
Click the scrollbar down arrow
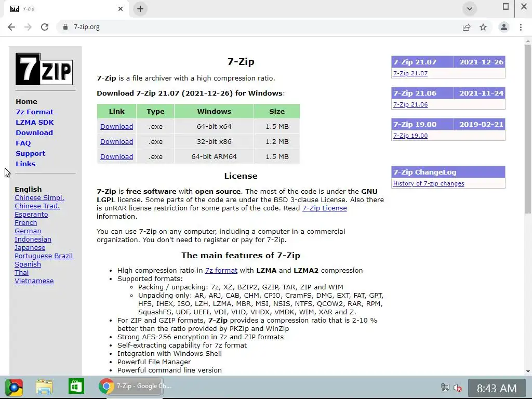pyautogui.click(x=528, y=371)
